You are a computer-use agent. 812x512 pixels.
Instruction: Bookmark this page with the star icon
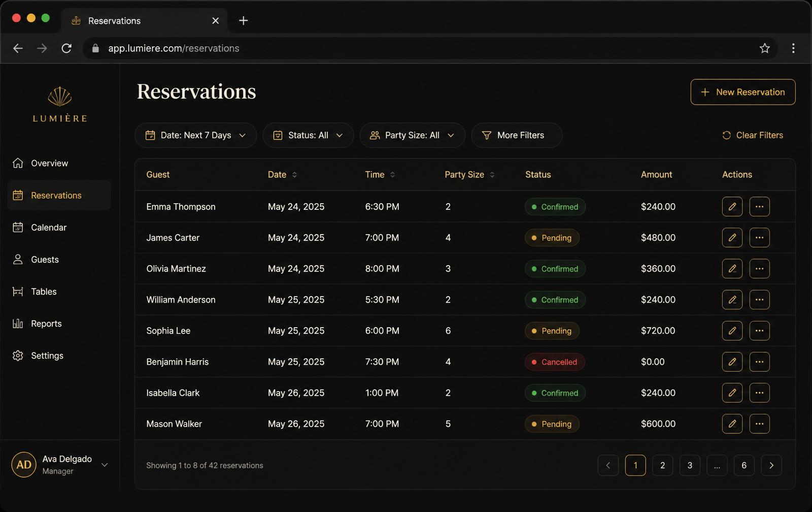[x=764, y=48]
